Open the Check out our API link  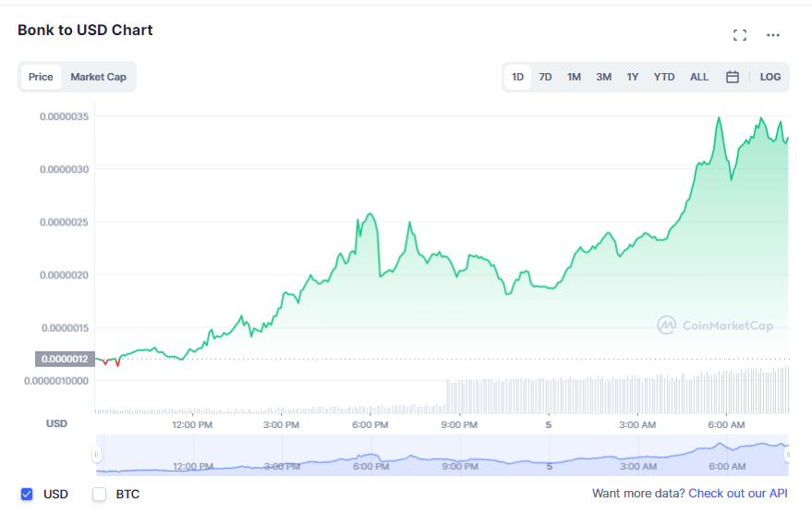[737, 494]
